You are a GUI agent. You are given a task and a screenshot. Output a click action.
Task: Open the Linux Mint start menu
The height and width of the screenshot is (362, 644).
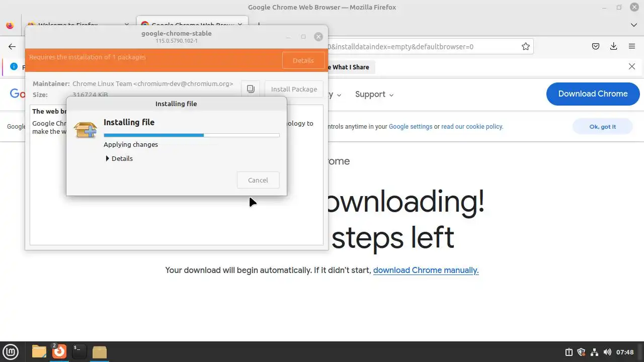tap(11, 351)
